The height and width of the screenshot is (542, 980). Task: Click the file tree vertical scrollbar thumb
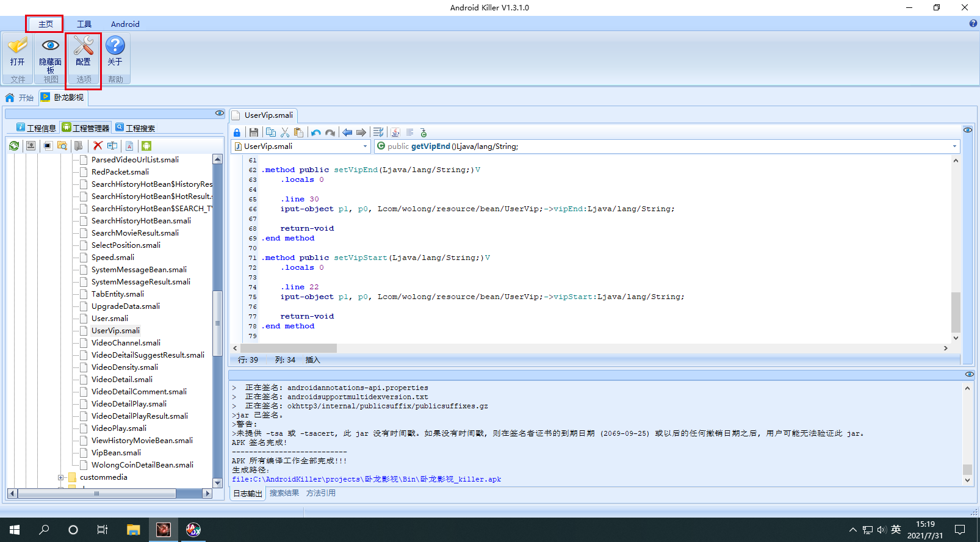coord(217,323)
